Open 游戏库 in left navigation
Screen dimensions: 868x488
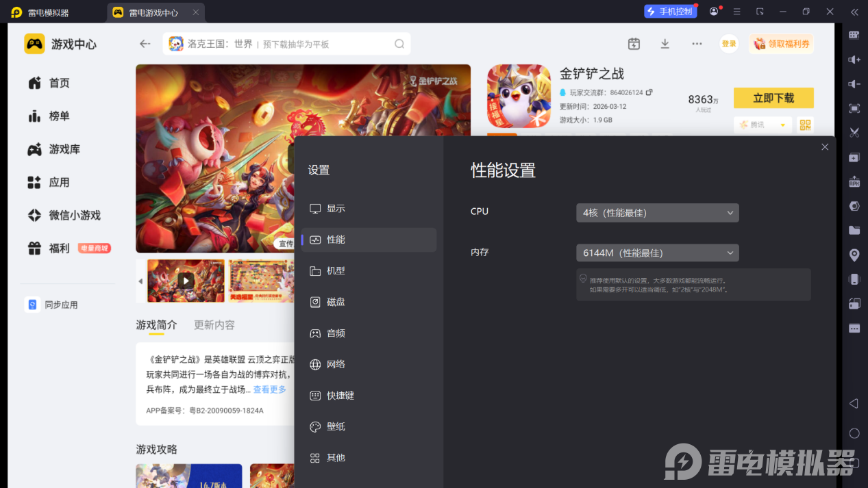(x=64, y=149)
